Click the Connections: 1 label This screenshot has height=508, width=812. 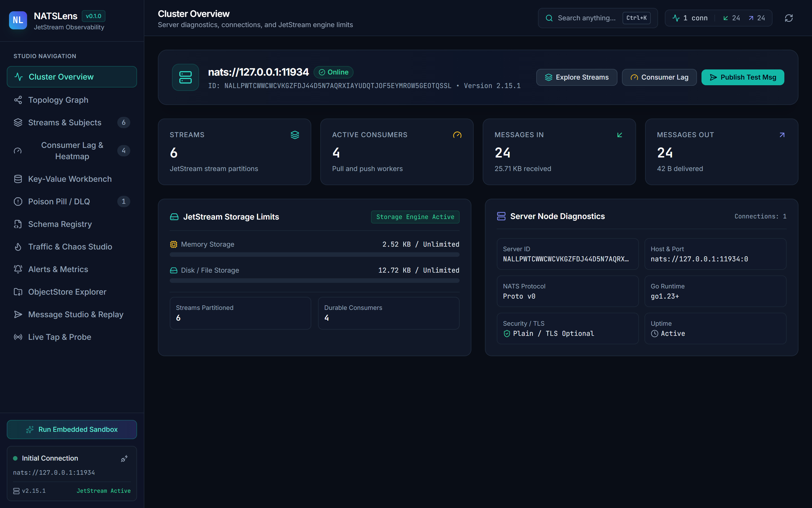coord(760,216)
